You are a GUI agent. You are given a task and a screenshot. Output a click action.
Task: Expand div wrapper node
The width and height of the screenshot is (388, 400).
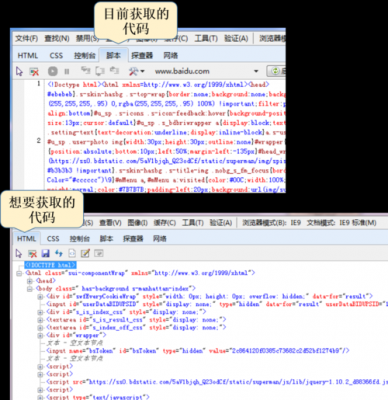pos(40,335)
